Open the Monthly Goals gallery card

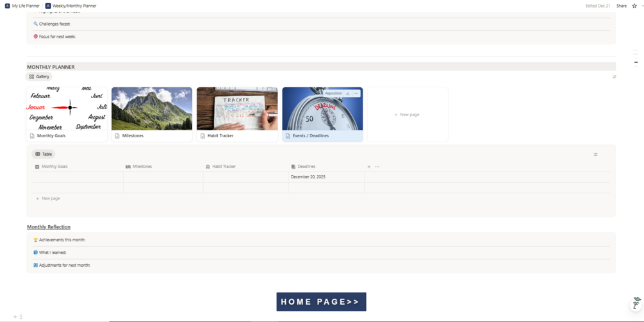coord(67,114)
